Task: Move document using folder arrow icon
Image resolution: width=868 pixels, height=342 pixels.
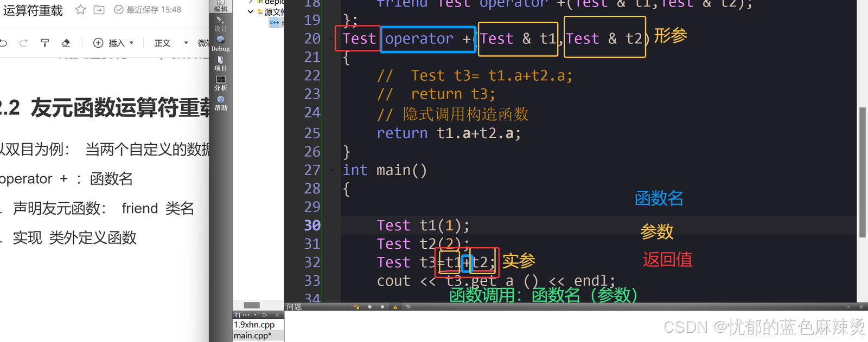Action: coord(99,10)
